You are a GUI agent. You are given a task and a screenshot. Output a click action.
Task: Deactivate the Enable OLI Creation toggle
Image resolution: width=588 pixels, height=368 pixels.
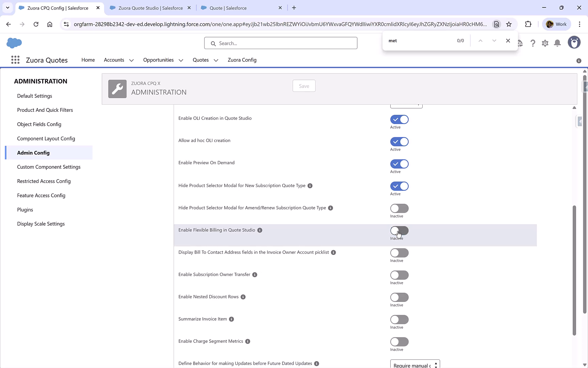pos(399,119)
